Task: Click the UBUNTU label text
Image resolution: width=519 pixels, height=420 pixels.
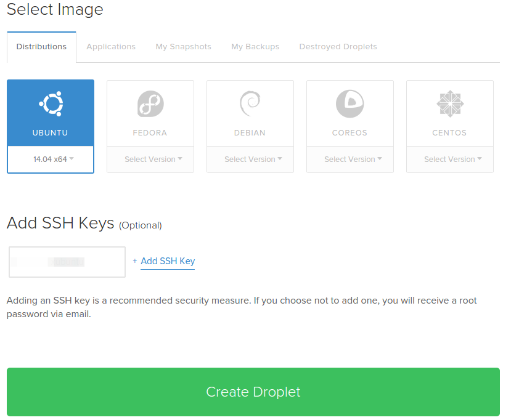Action: coord(51,133)
